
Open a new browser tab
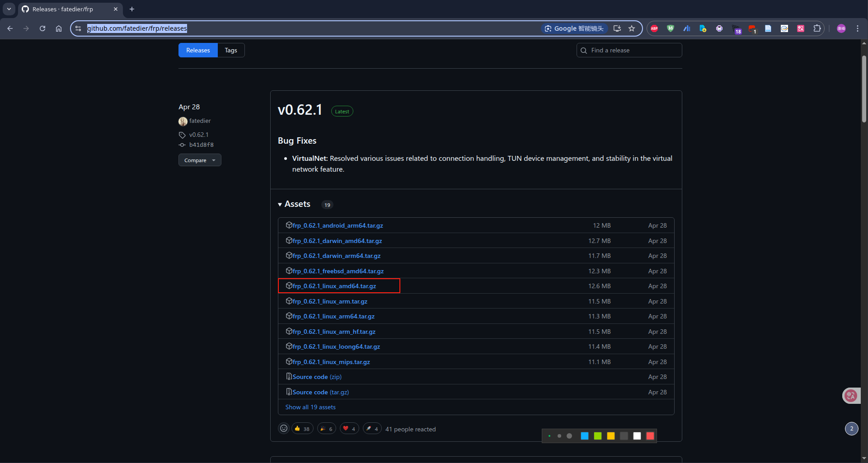pos(132,9)
